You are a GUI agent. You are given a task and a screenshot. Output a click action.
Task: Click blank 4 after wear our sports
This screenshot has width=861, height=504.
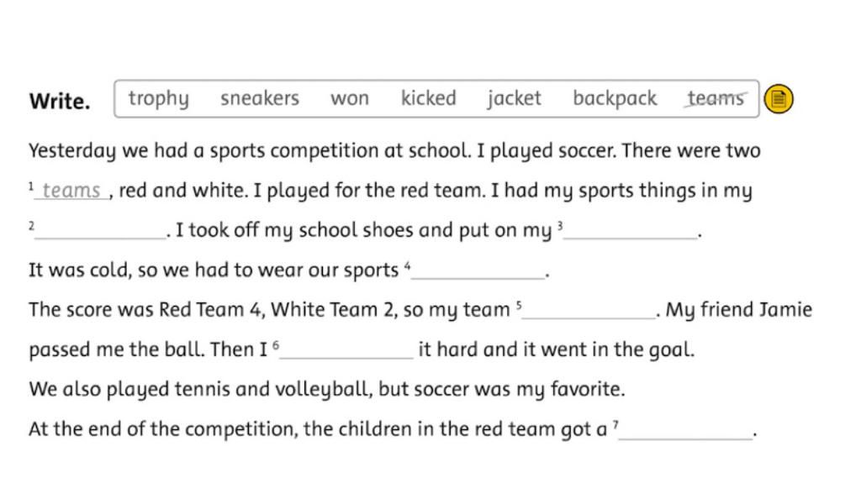pyautogui.click(x=478, y=270)
